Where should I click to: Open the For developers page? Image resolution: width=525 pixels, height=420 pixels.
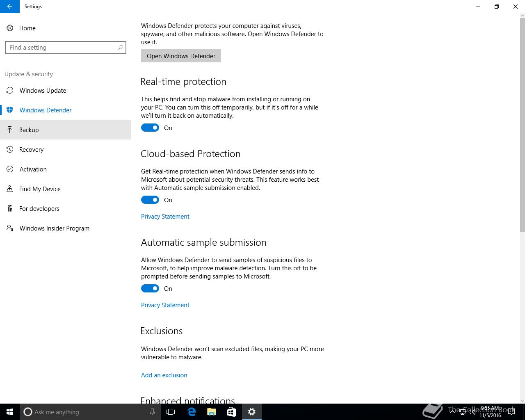click(x=66, y=208)
